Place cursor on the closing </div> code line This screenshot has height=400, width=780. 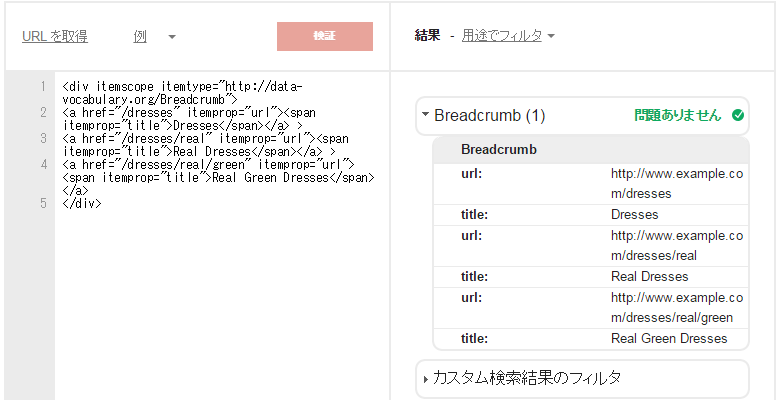(82, 203)
